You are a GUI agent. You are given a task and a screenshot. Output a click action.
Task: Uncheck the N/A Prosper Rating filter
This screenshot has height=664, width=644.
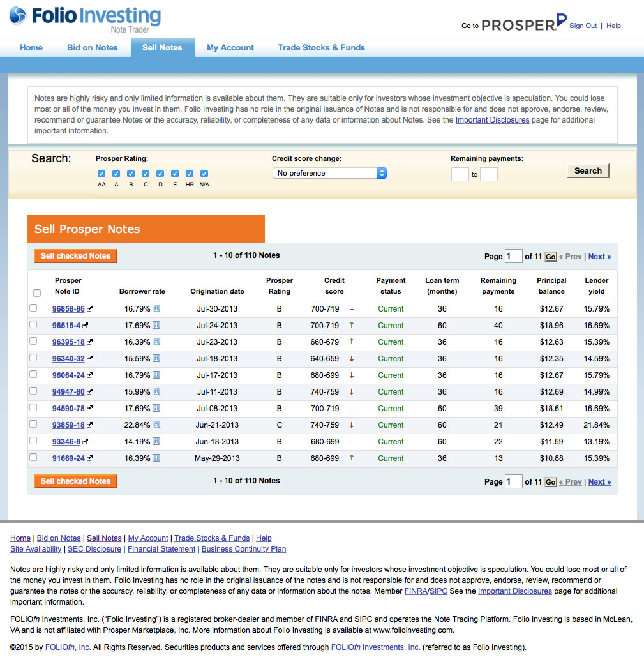pos(204,174)
